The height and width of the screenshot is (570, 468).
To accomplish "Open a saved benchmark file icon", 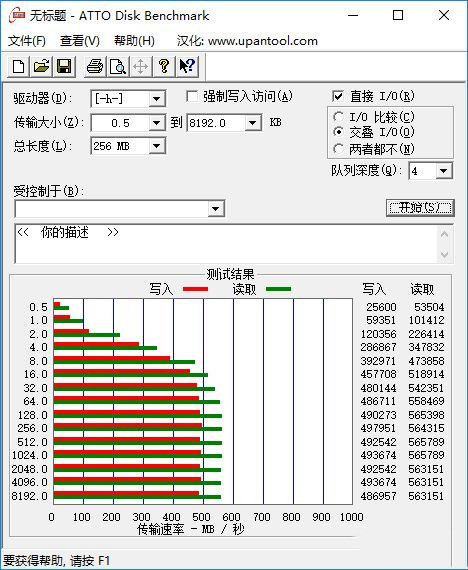I will click(41, 67).
